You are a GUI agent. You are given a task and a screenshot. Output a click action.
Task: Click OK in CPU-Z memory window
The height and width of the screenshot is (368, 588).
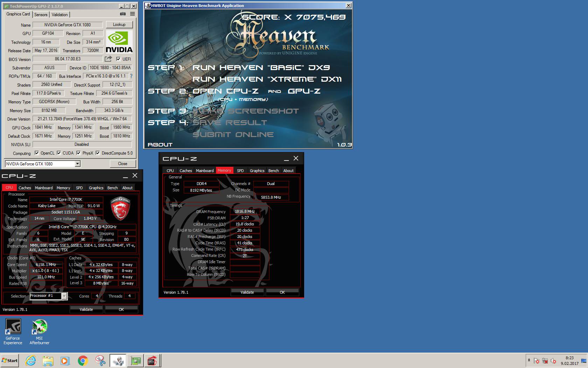click(282, 292)
